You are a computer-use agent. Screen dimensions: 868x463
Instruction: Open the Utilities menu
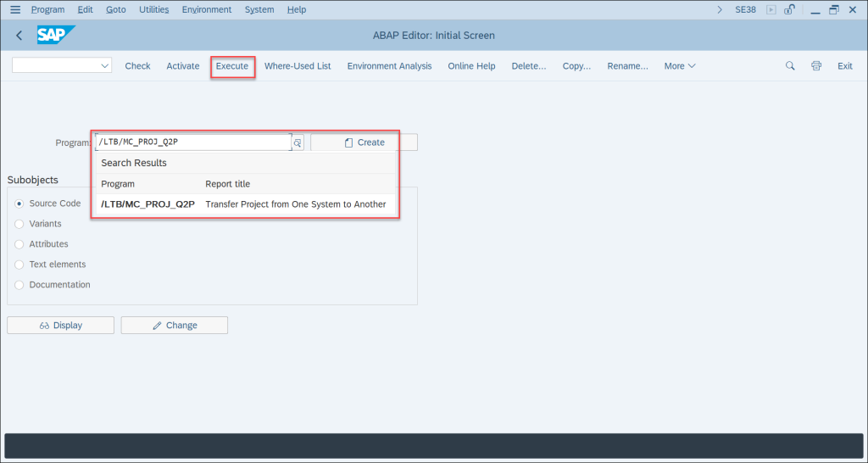point(154,9)
